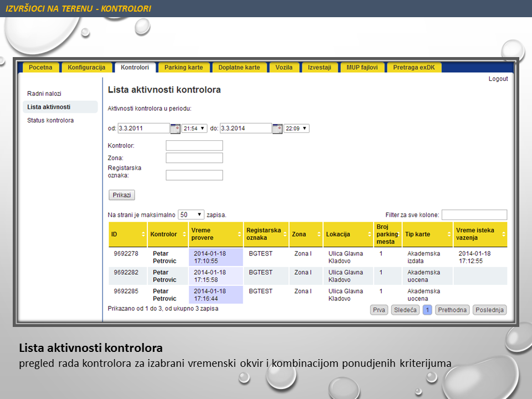Screen dimensions: 532x399
Task: Sort table by the ID column
Action: pyautogui.click(x=129, y=234)
